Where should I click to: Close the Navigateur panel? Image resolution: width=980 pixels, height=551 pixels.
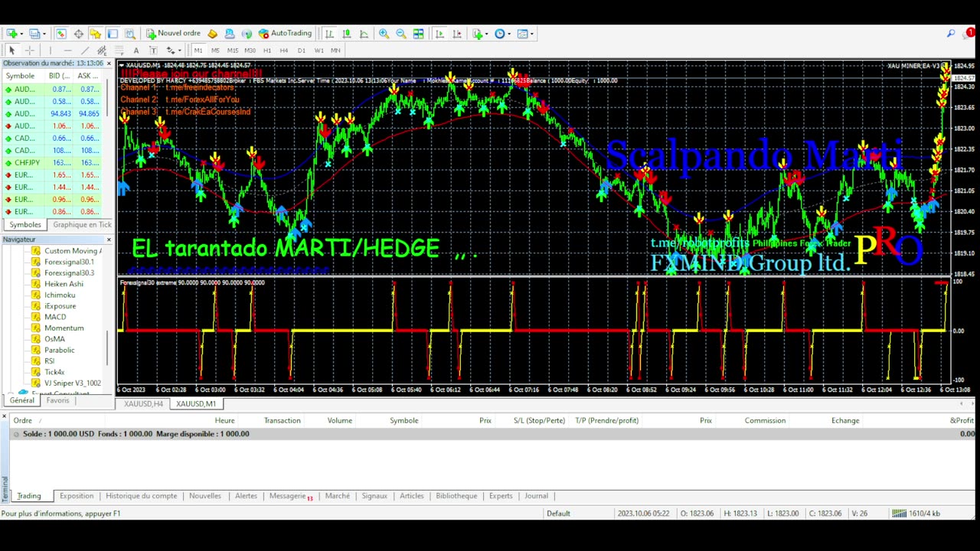coord(109,240)
